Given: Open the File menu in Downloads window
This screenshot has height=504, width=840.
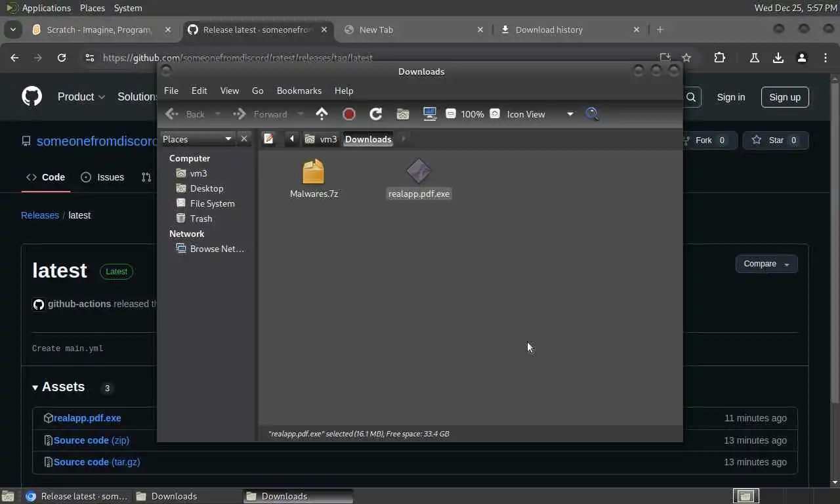Looking at the screenshot, I should click(x=171, y=91).
